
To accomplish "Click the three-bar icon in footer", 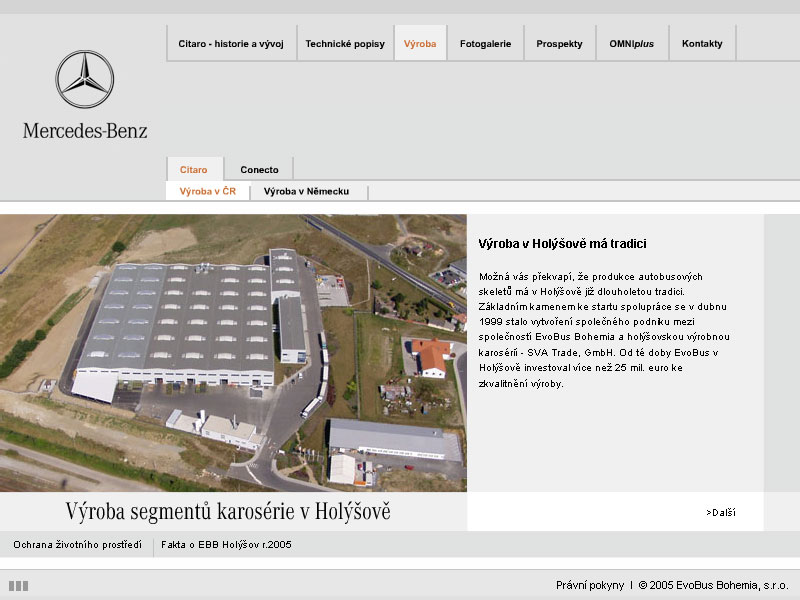I will click(18, 585).
